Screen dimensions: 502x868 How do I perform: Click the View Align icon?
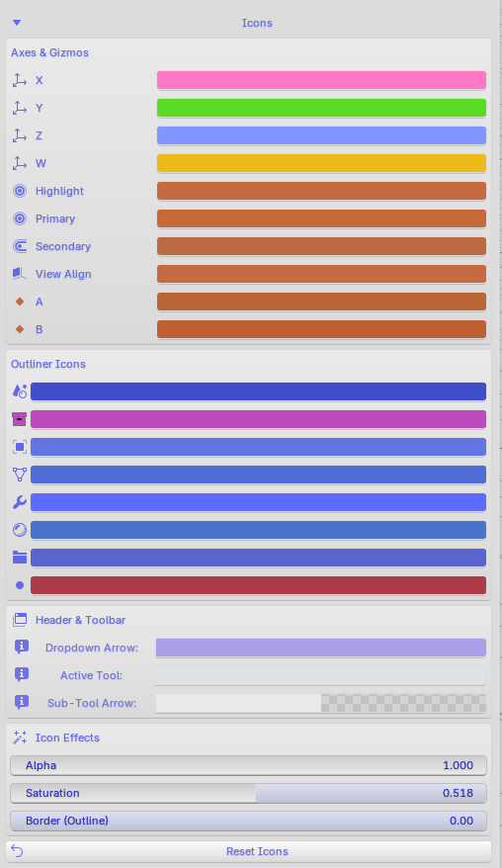pyautogui.click(x=20, y=274)
